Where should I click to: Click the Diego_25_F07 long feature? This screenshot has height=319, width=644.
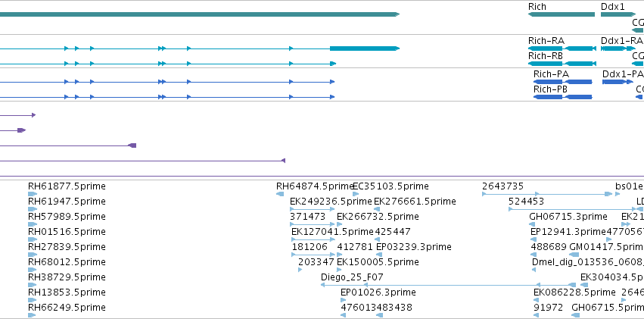[449, 285]
